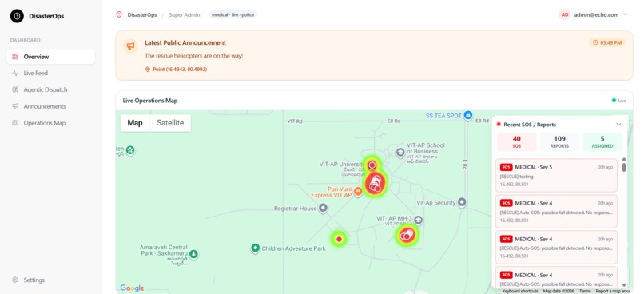Click the AD user avatar
Viewport: 644px width, 294px height.
click(565, 15)
